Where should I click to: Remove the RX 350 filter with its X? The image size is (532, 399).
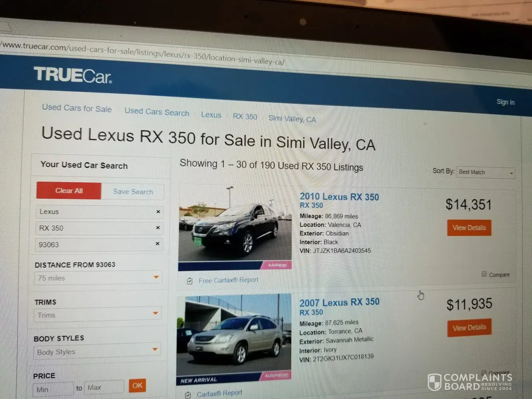pos(158,227)
